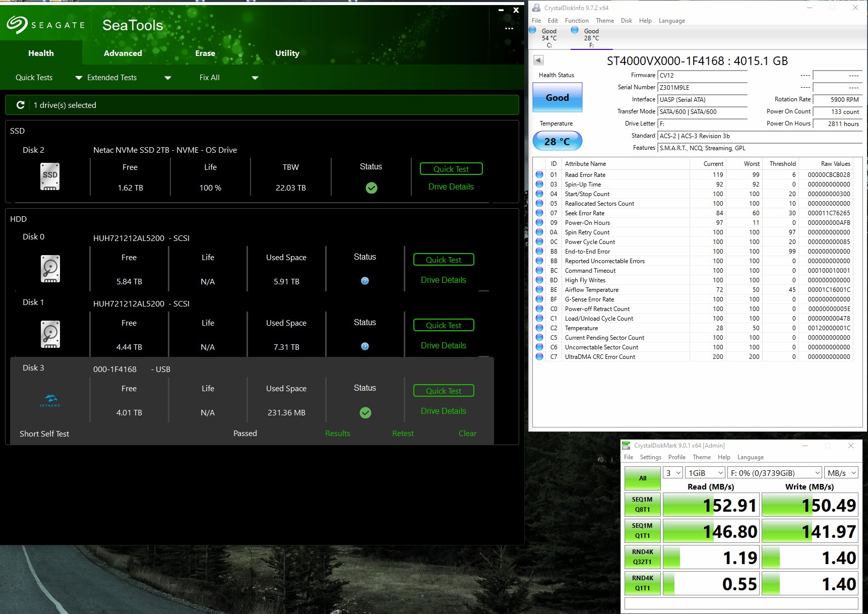Run Quick Test on Disk 3 USB drive
The width and height of the screenshot is (868, 614).
(x=444, y=391)
